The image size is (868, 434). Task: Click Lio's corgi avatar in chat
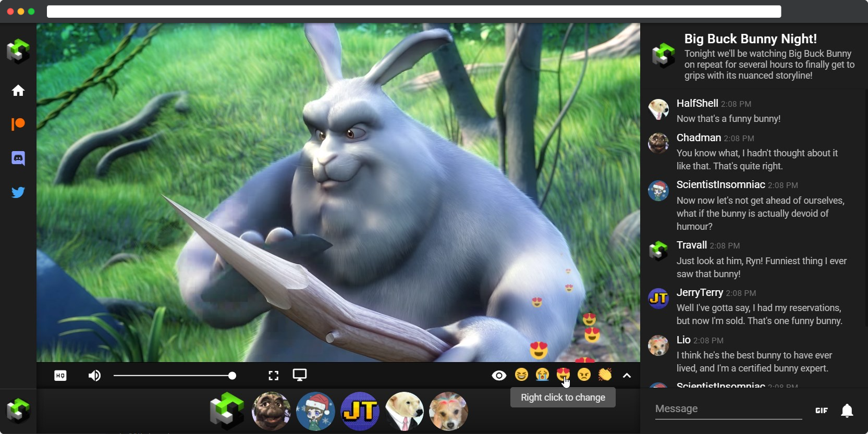[658, 345]
